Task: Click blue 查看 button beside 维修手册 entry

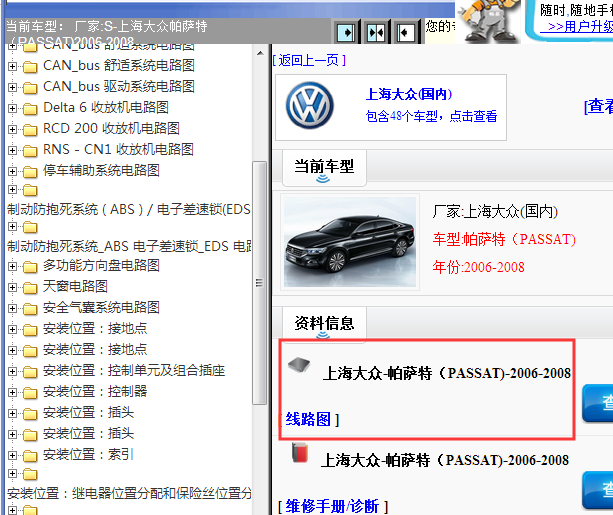Action: coord(597,490)
